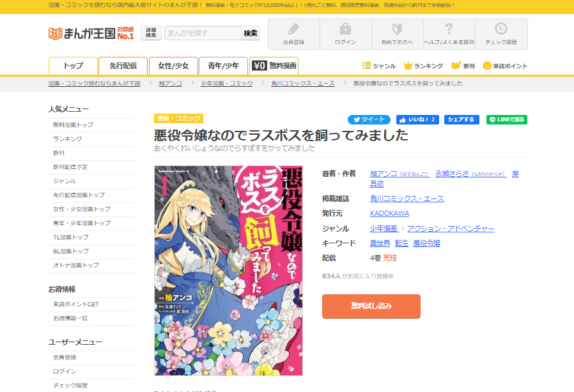
Task: Select the 女性/少女 tab
Action: point(173,66)
